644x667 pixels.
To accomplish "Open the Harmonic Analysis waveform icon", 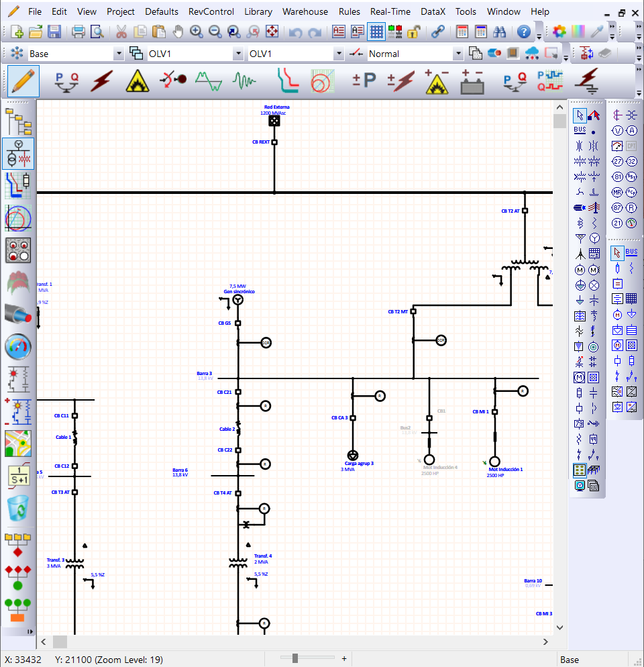I will [x=244, y=81].
